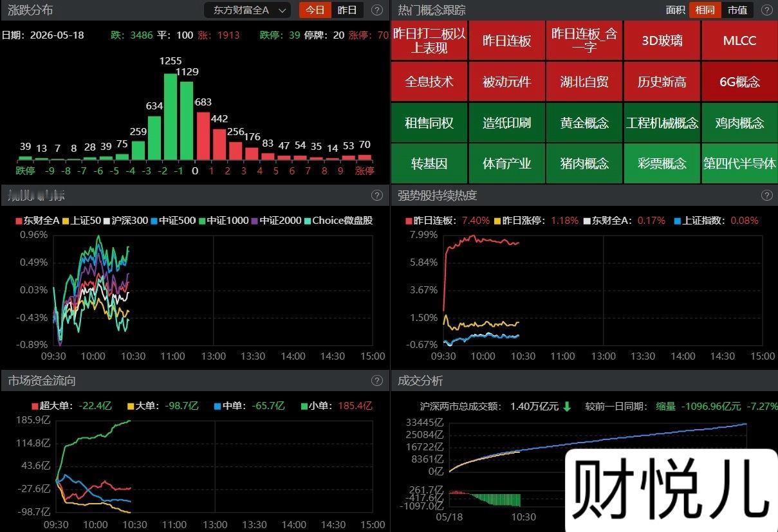Open 体育产业 concept tile

[507, 163]
